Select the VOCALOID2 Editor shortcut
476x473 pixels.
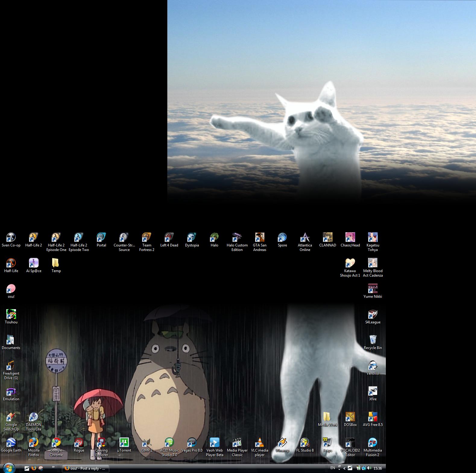[350, 447]
